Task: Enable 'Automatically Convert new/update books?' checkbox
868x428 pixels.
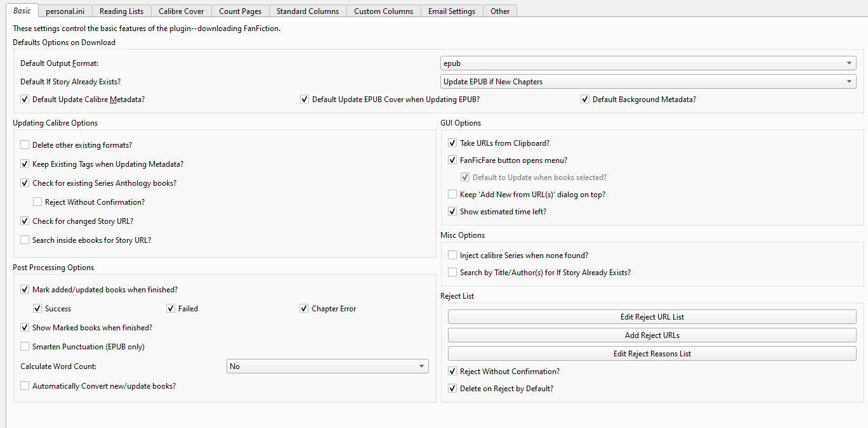Action: (25, 386)
